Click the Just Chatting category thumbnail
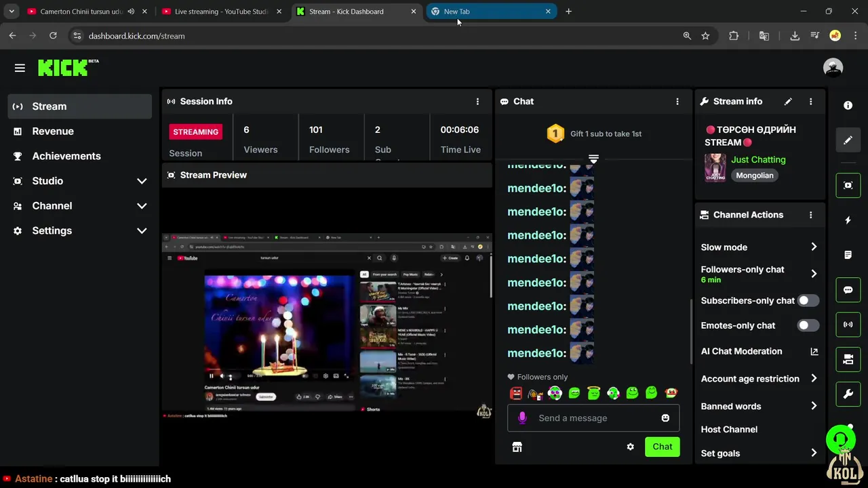The height and width of the screenshot is (488, 868). coord(715,167)
